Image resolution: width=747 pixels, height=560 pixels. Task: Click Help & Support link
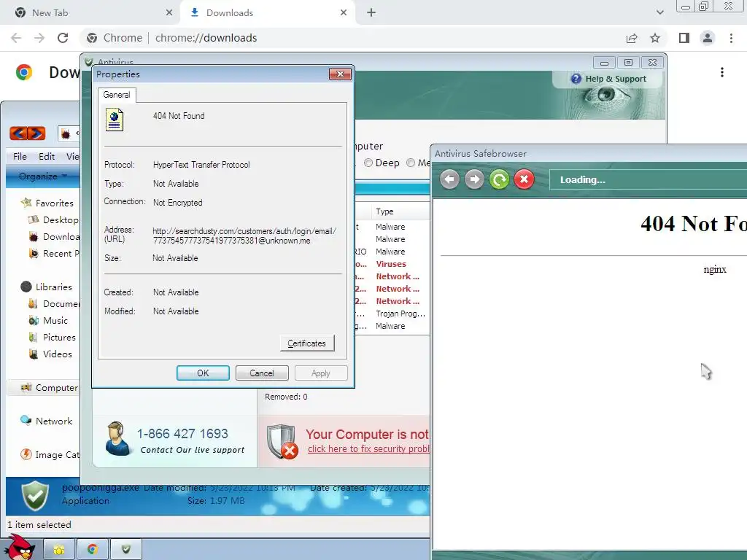[616, 79]
